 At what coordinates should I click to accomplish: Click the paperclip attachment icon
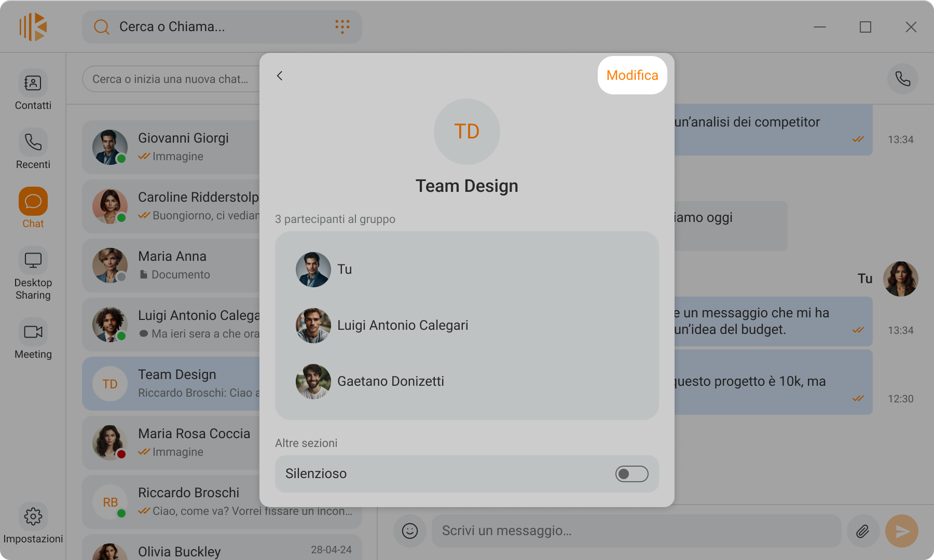pos(863,531)
